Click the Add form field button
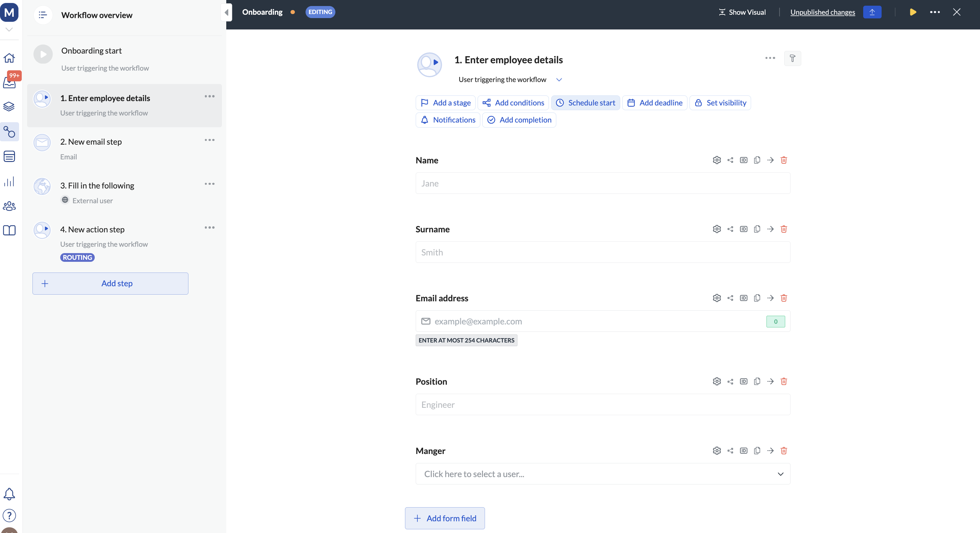The width and height of the screenshot is (980, 533). pyautogui.click(x=444, y=518)
